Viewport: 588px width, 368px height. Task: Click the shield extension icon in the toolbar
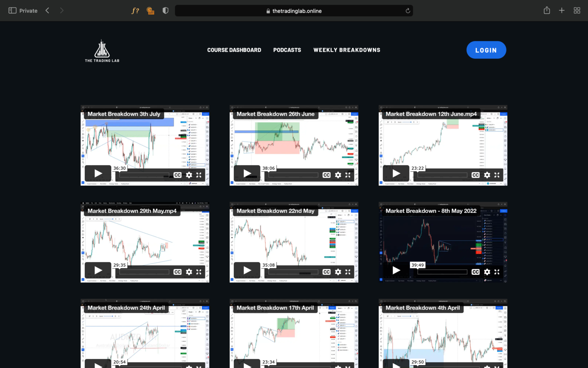point(165,10)
